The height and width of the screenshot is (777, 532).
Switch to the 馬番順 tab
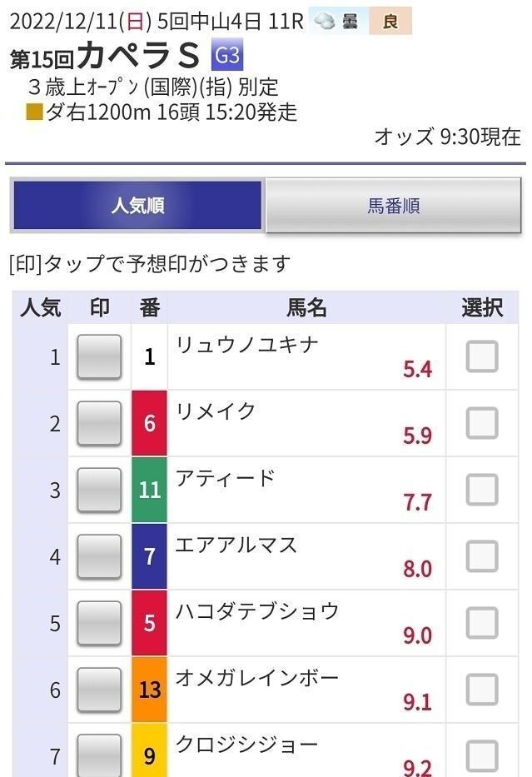(393, 206)
